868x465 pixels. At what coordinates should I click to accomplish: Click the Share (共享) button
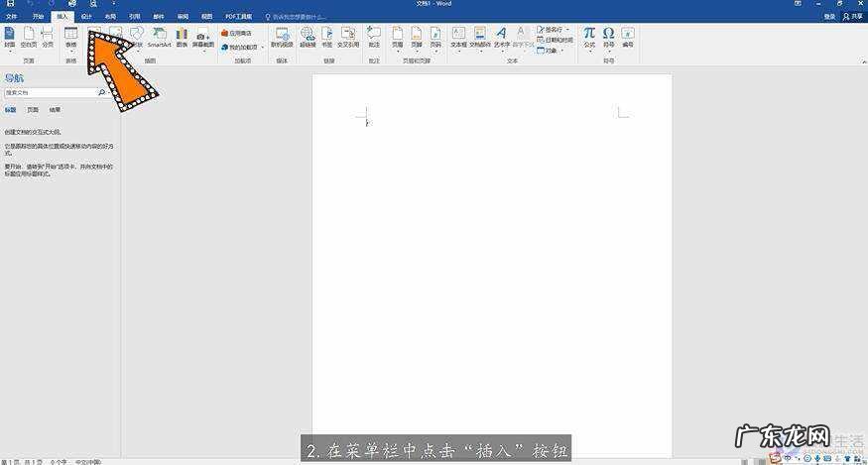coord(853,17)
